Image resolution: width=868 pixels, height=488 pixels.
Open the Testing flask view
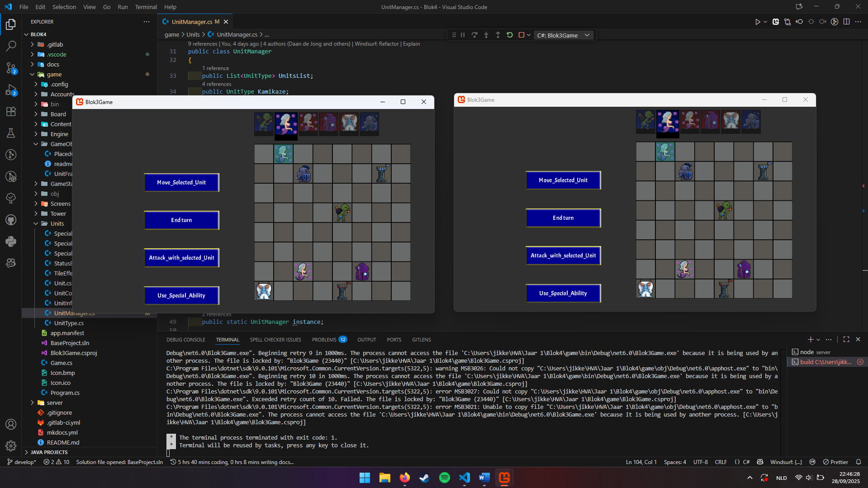point(11,133)
